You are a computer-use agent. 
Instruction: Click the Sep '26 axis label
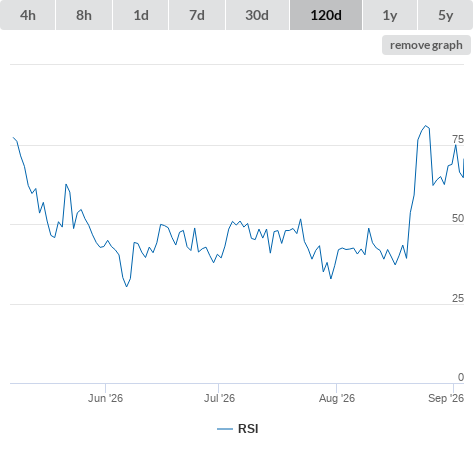point(446,398)
